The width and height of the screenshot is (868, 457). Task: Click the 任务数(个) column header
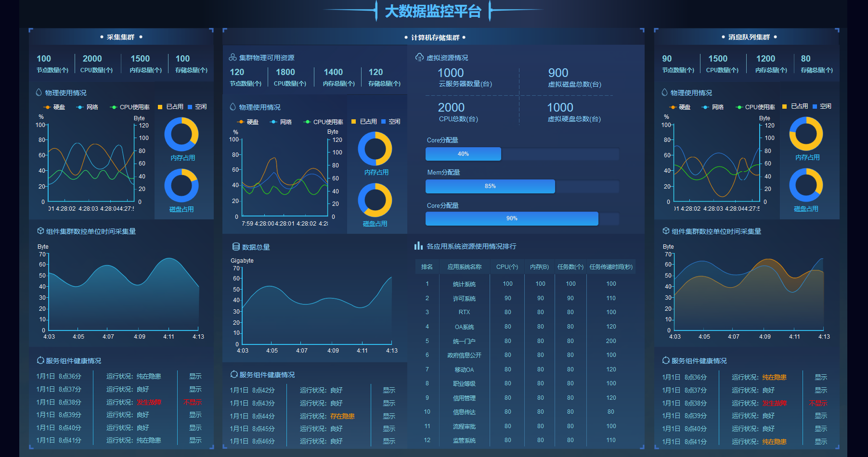click(570, 267)
